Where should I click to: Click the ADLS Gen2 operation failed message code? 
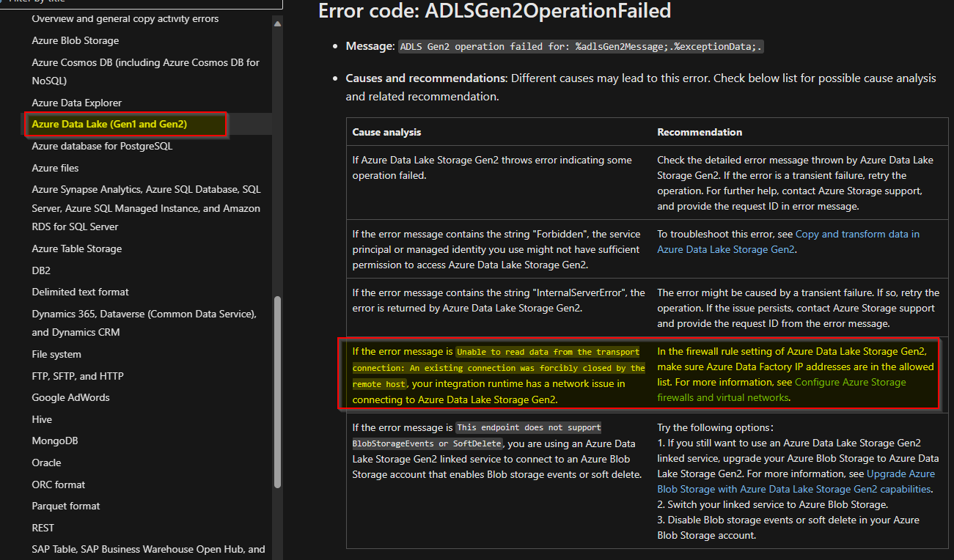581,46
